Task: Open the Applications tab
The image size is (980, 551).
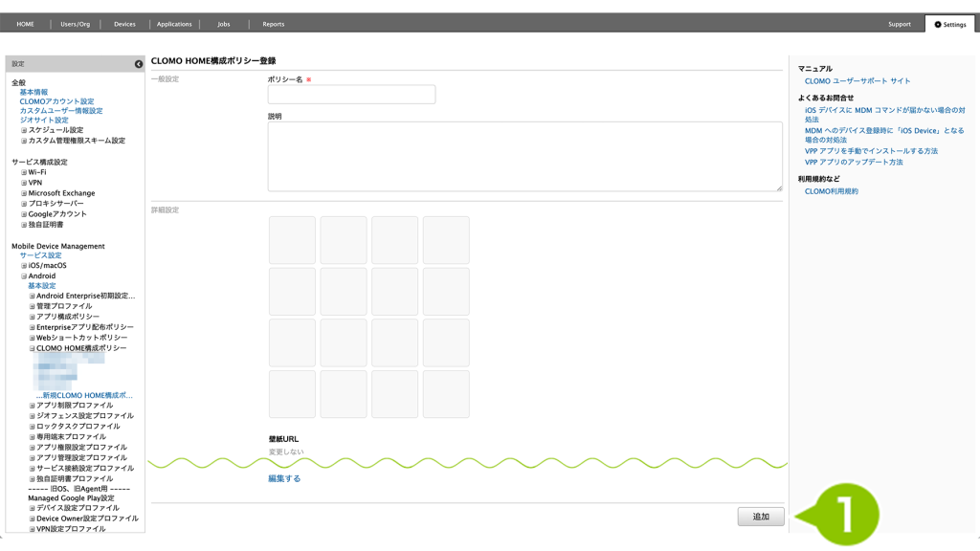Action: [x=174, y=24]
